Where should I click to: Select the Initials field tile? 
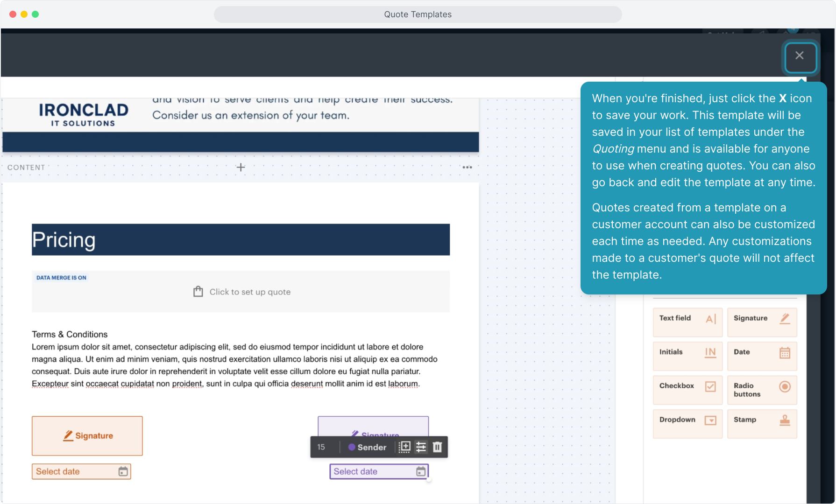click(x=687, y=356)
